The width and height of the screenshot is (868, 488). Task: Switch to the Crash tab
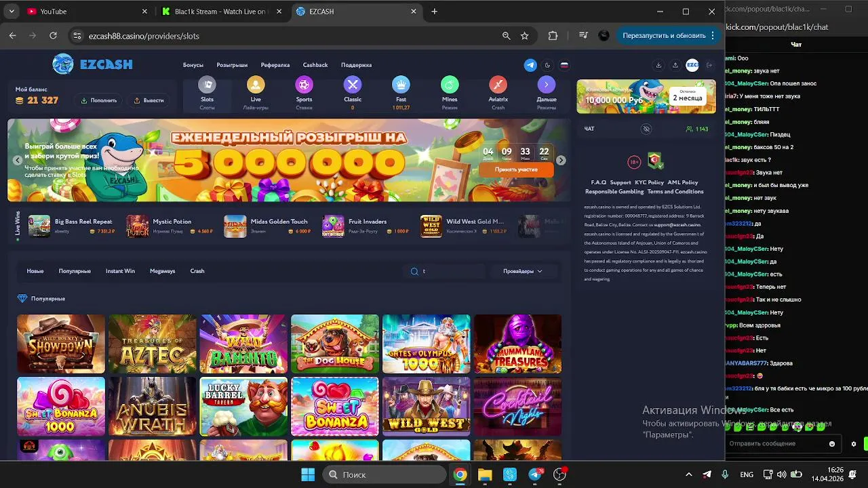(197, 271)
